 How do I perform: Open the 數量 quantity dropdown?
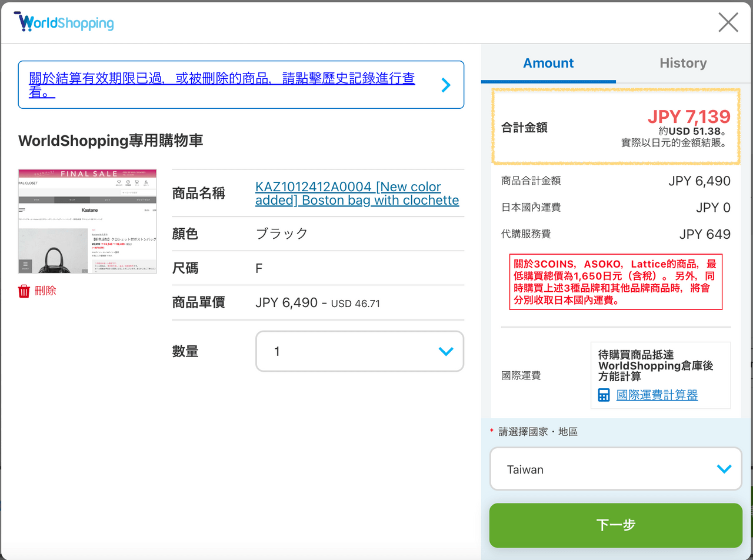coord(359,351)
